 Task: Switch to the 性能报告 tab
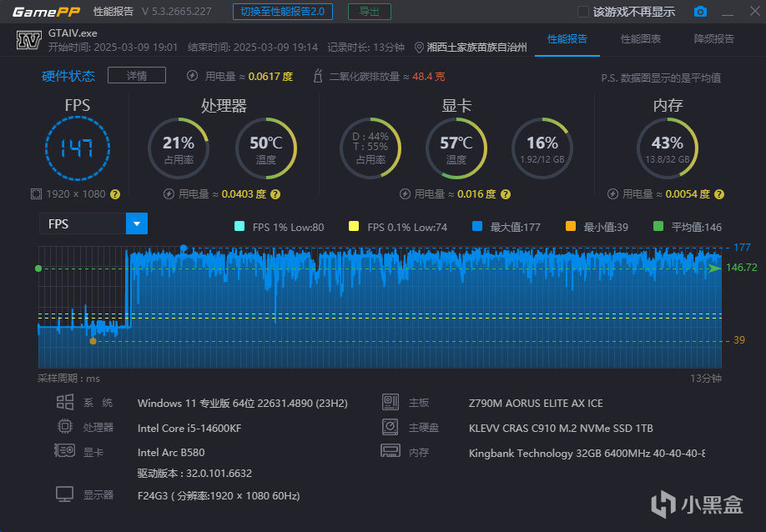pyautogui.click(x=567, y=39)
